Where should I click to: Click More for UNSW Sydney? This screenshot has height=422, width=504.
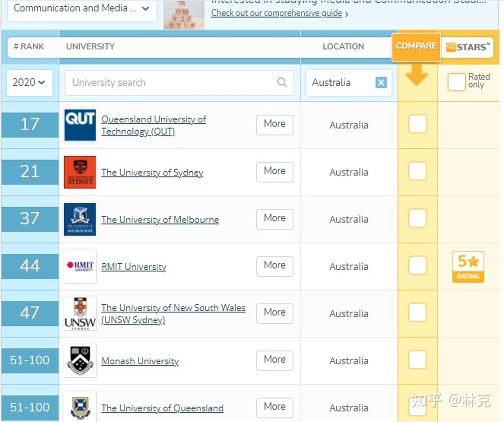[275, 313]
